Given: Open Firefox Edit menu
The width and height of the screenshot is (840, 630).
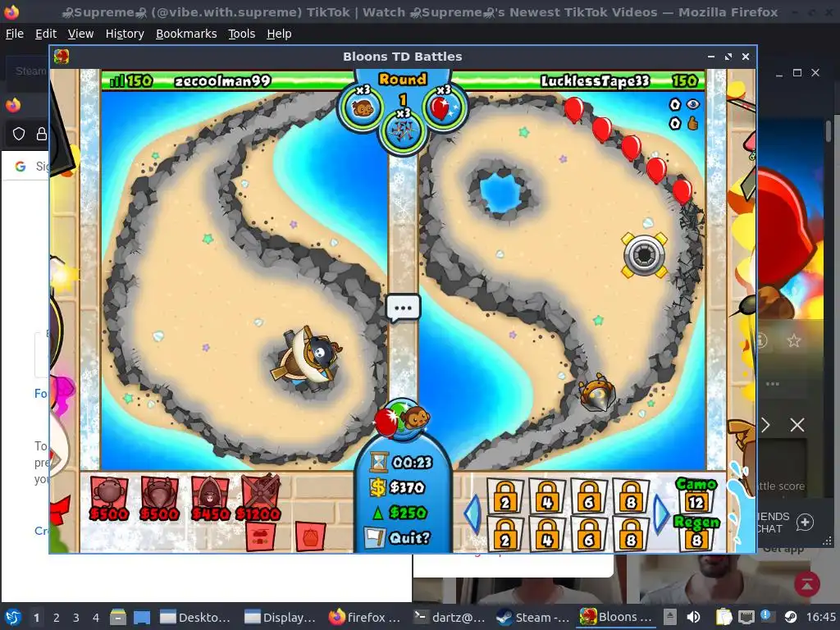Looking at the screenshot, I should click(46, 34).
